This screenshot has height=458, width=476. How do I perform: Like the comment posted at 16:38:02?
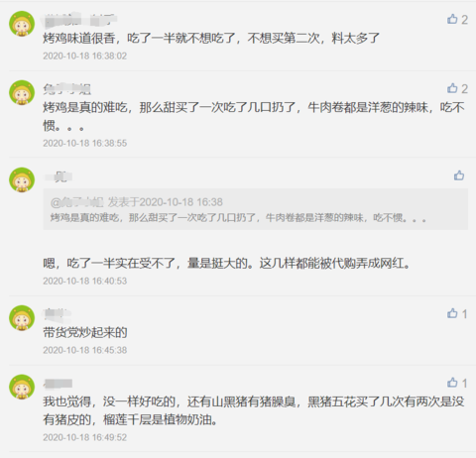(x=452, y=19)
